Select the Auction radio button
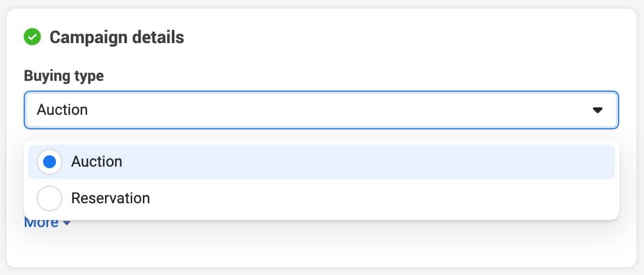The height and width of the screenshot is (275, 644). [50, 162]
